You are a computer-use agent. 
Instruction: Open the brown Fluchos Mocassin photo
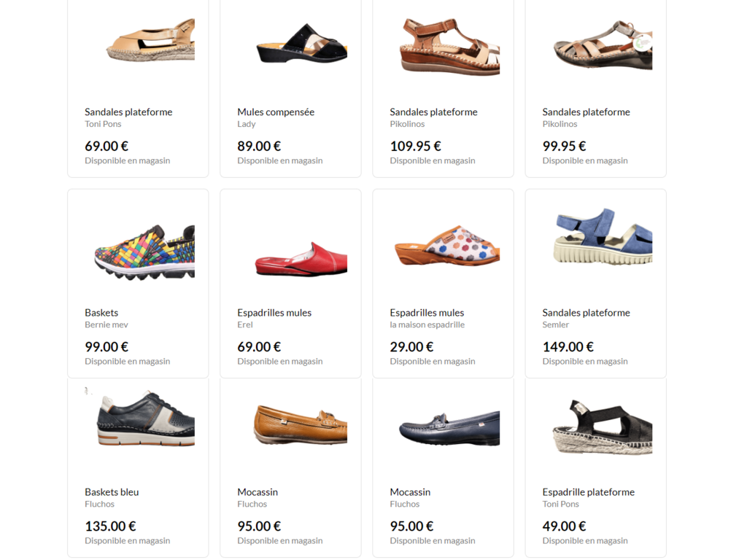300,424
